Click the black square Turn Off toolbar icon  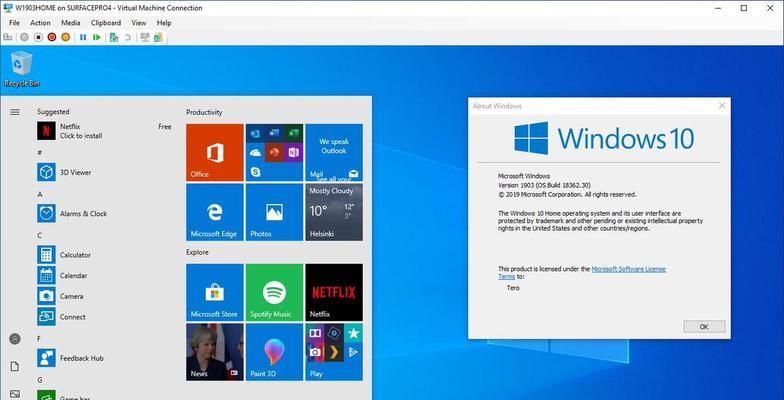(38, 37)
